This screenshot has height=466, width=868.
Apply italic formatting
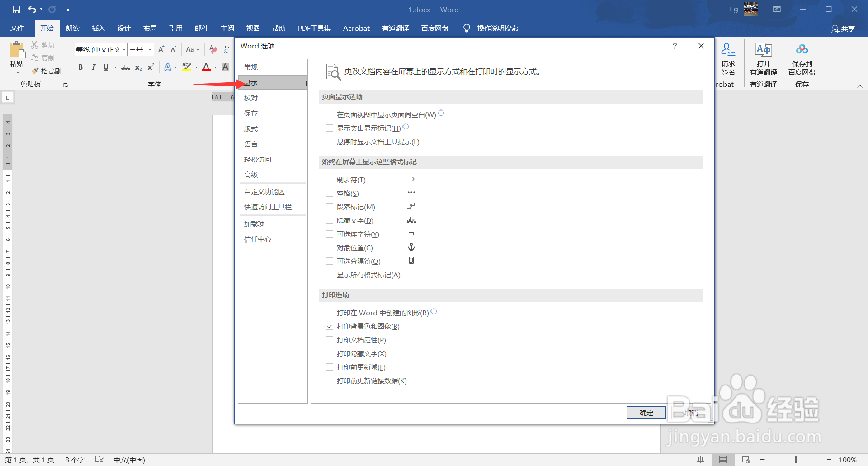(93, 67)
